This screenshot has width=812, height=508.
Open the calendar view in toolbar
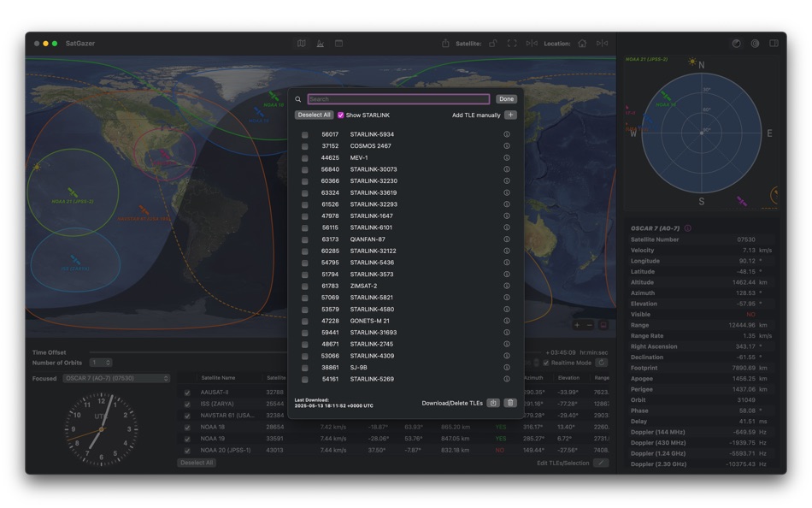(x=338, y=44)
